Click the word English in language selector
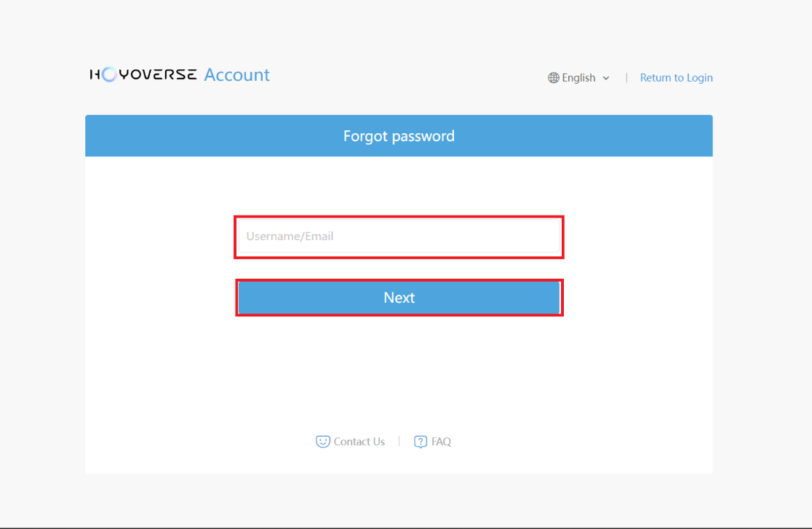 (578, 78)
